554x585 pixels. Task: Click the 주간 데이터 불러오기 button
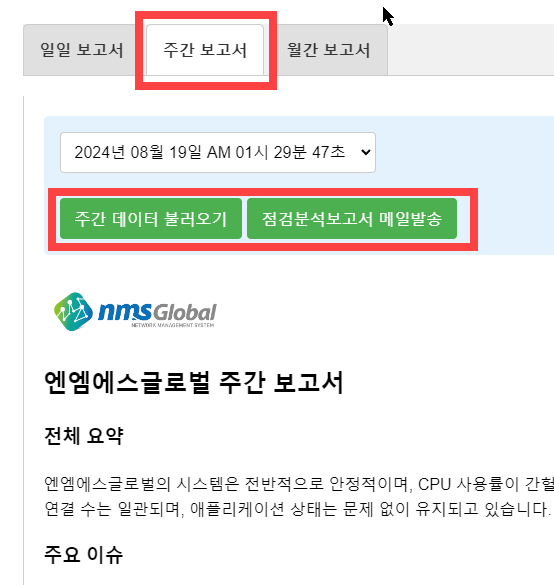[x=151, y=219]
